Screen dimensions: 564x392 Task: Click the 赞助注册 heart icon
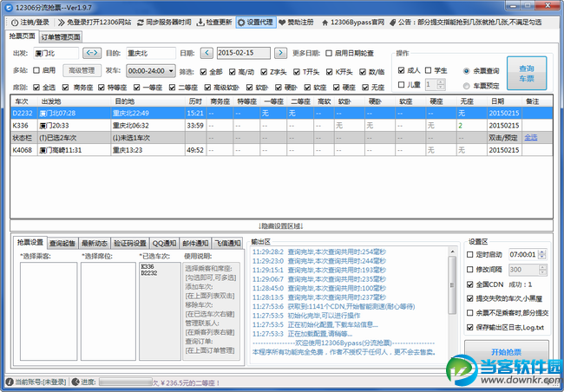point(282,23)
